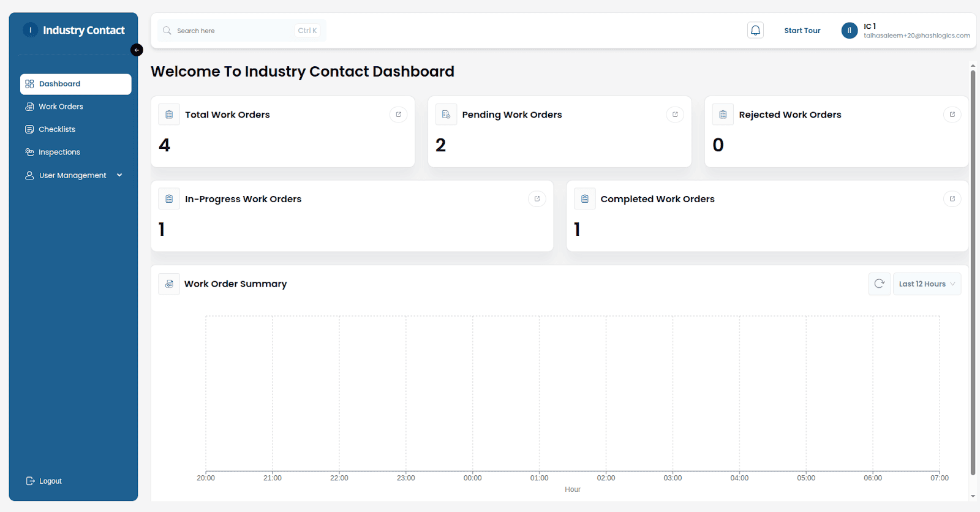Click the Total Work Orders count 4
This screenshot has width=980, height=512.
tap(164, 145)
